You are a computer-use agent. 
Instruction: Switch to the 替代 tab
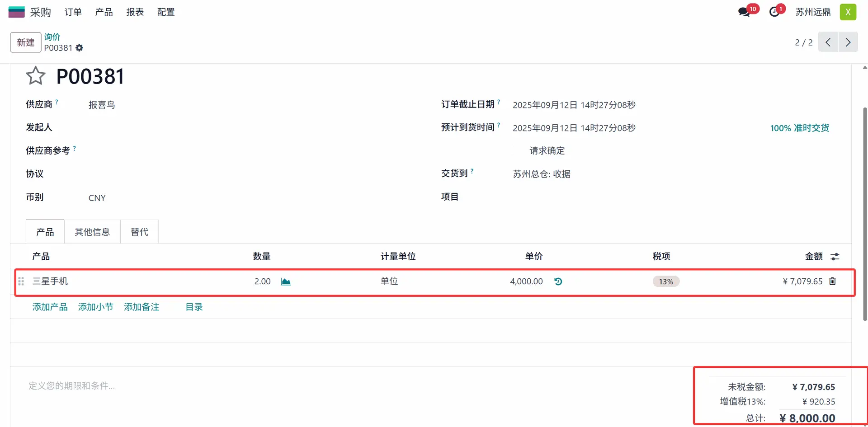pos(139,232)
